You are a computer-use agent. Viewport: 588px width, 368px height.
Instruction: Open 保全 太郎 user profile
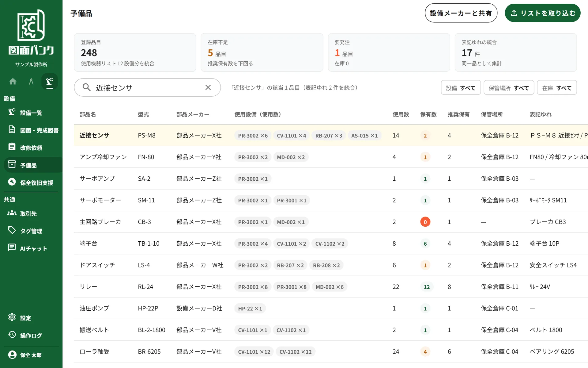(31, 355)
